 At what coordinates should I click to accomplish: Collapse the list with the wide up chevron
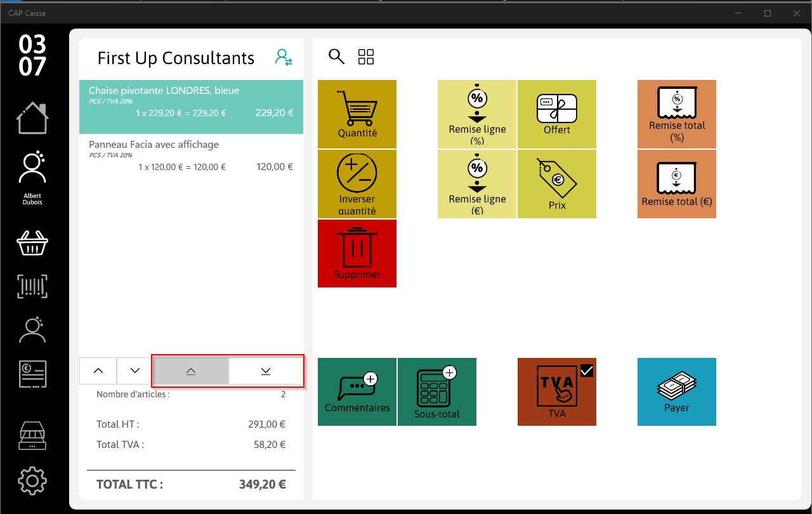click(x=191, y=371)
